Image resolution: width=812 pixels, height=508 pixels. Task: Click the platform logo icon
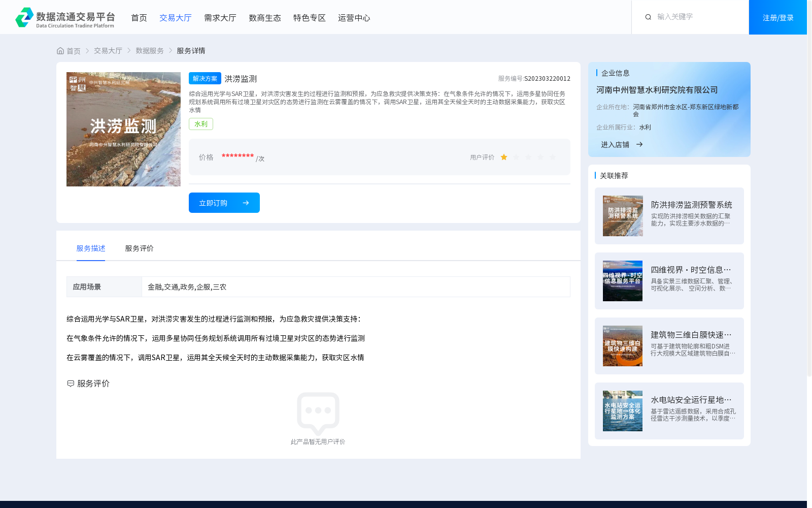pyautogui.click(x=24, y=17)
